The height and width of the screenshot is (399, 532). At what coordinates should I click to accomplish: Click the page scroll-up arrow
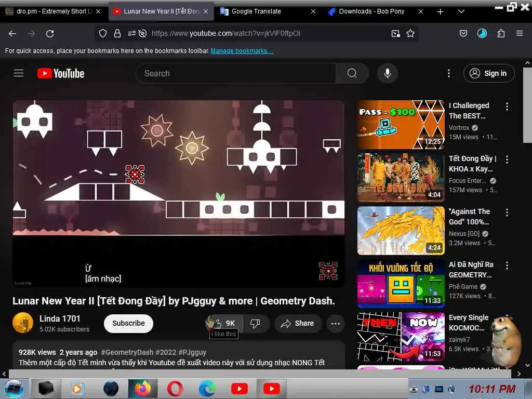click(527, 63)
